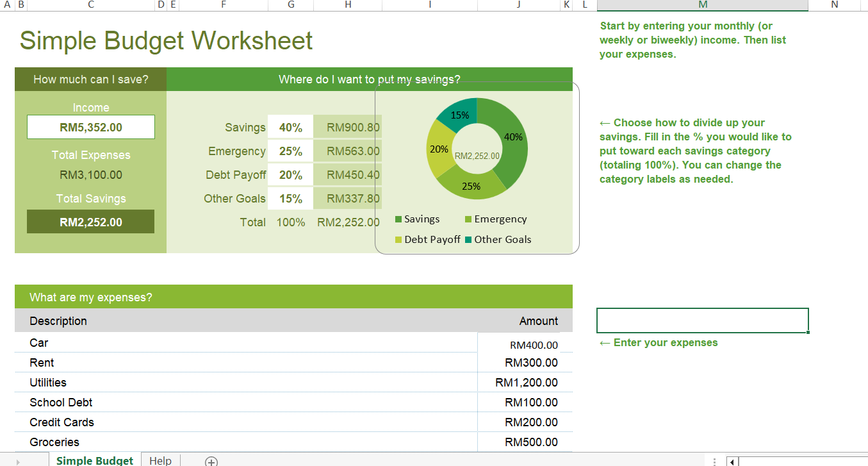The height and width of the screenshot is (466, 868).
Task: Click the Utilities amount RM1,200.00
Action: [x=527, y=383]
